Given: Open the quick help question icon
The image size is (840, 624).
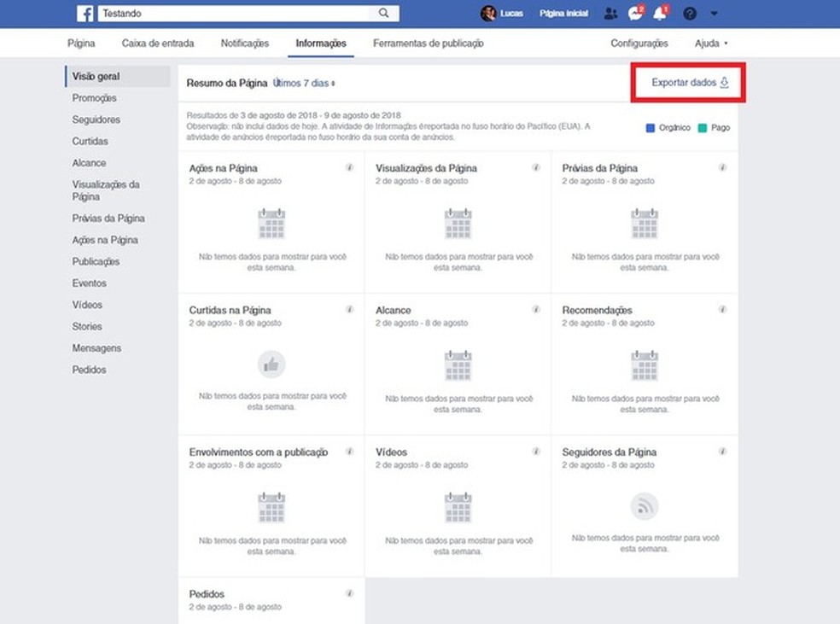Looking at the screenshot, I should 690,14.
